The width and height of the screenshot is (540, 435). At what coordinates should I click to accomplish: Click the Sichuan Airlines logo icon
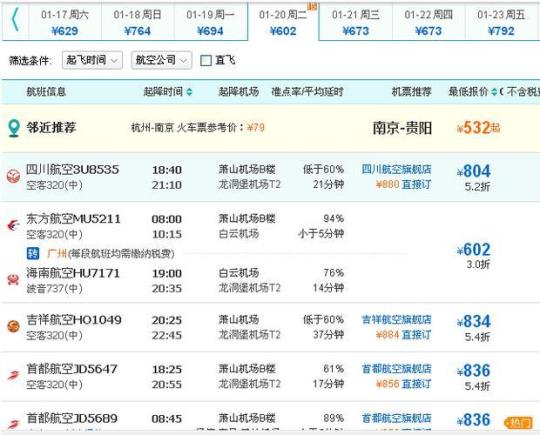(x=13, y=176)
